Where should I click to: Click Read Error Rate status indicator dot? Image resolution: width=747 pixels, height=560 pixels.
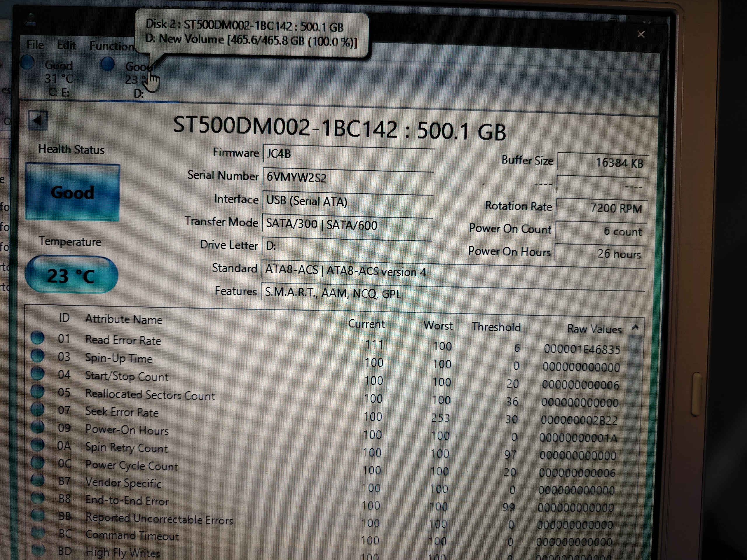[x=37, y=337]
